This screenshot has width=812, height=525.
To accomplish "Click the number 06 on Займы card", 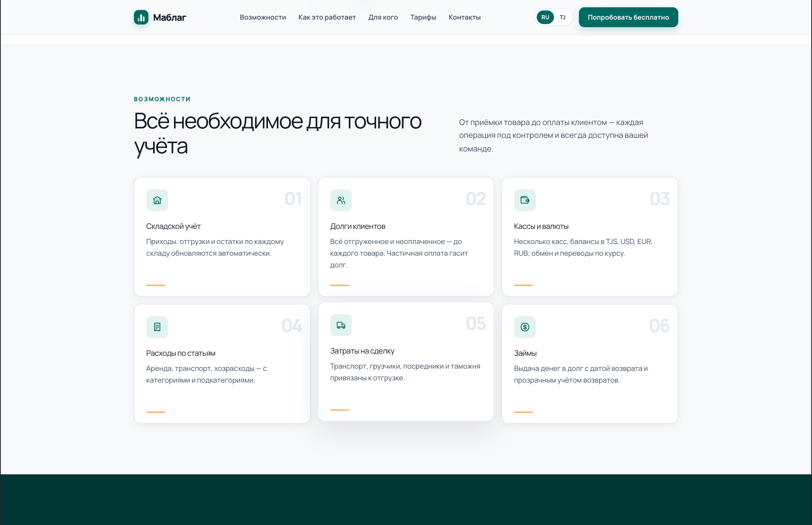I will pos(659,326).
